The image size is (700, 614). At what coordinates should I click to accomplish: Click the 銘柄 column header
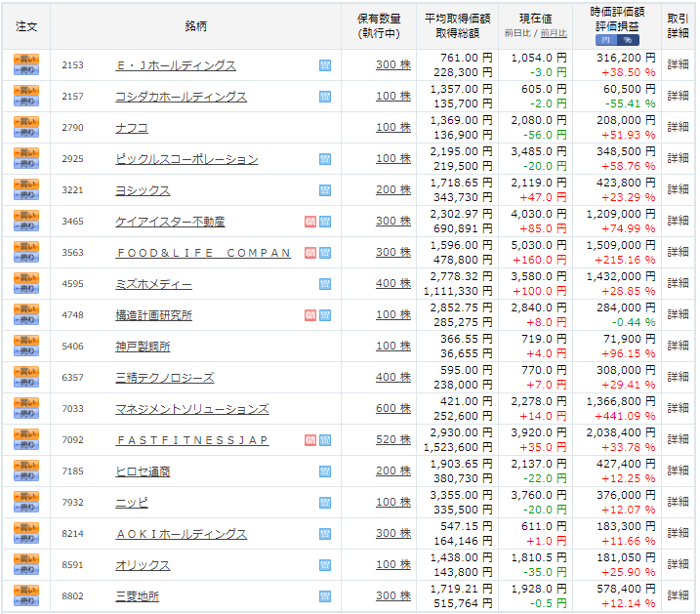click(x=195, y=26)
